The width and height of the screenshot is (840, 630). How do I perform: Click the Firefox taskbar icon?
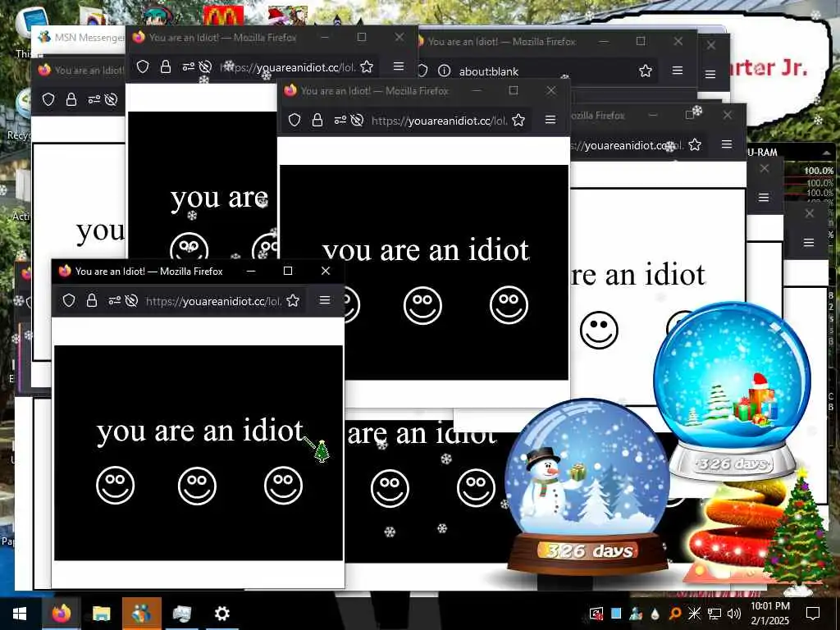(x=61, y=614)
